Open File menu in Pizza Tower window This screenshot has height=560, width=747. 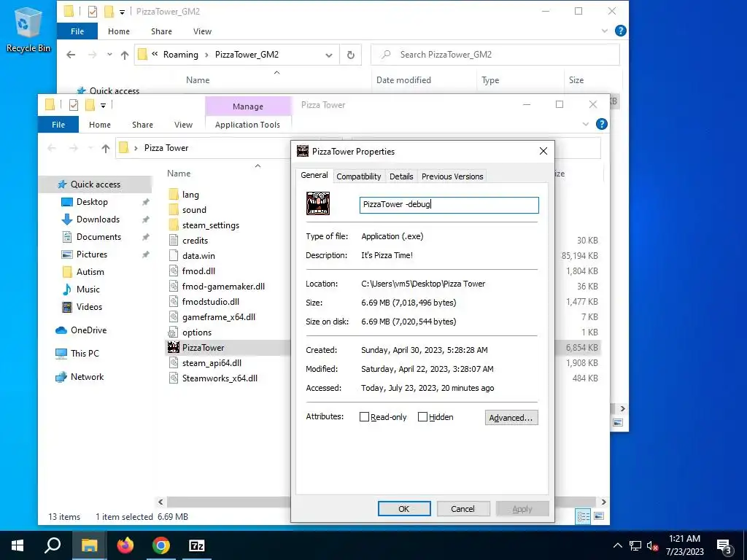[x=58, y=124]
